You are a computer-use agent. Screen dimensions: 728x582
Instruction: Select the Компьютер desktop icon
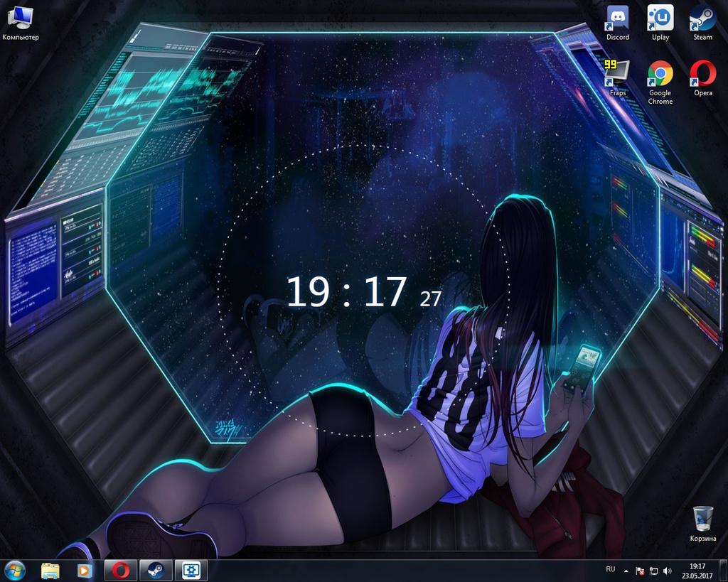21,23
